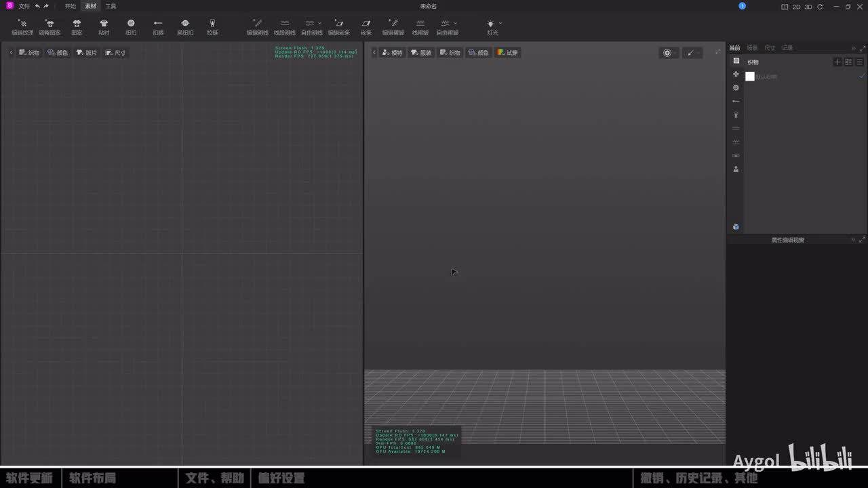Open the blue notification badge
The image size is (868, 488).
click(x=742, y=6)
